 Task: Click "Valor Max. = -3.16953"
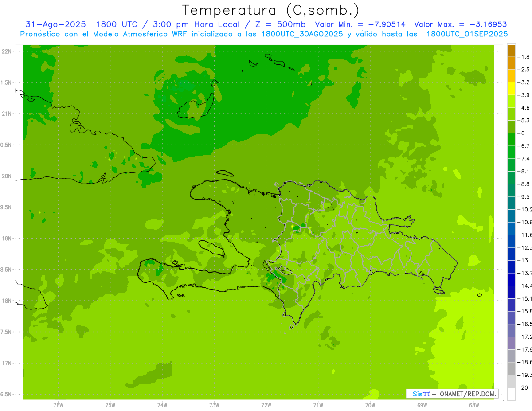coord(460,24)
